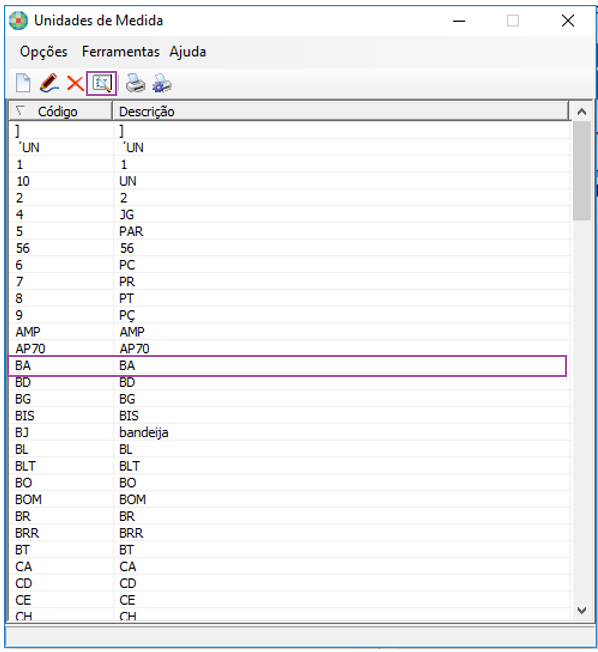Image resolution: width=598 pixels, height=652 pixels.
Task: Click the New record blank page icon
Action: 23,83
